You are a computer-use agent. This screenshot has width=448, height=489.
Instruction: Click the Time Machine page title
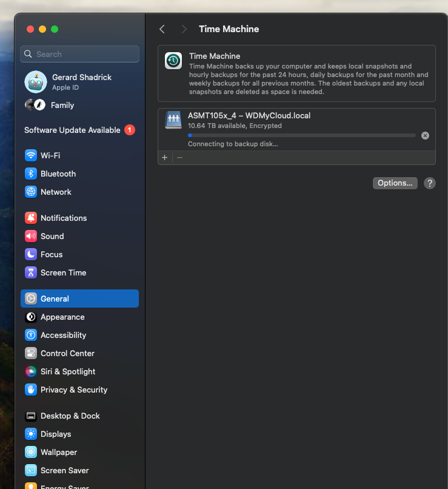(229, 29)
